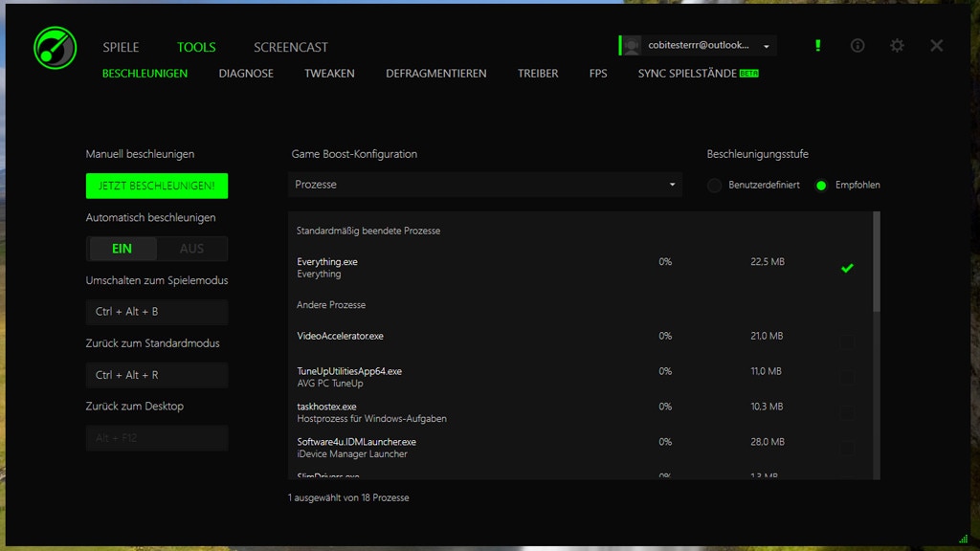Open the Prozesse configuration dropdown
The width and height of the screenshot is (980, 551).
(x=485, y=185)
